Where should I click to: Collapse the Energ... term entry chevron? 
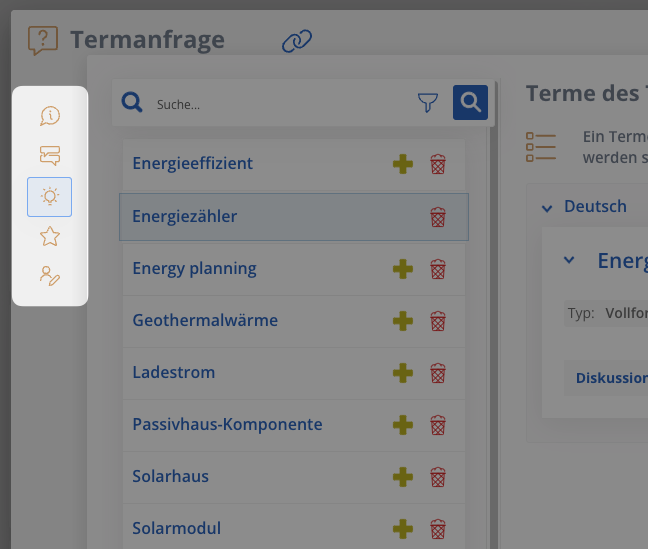[x=569, y=260]
